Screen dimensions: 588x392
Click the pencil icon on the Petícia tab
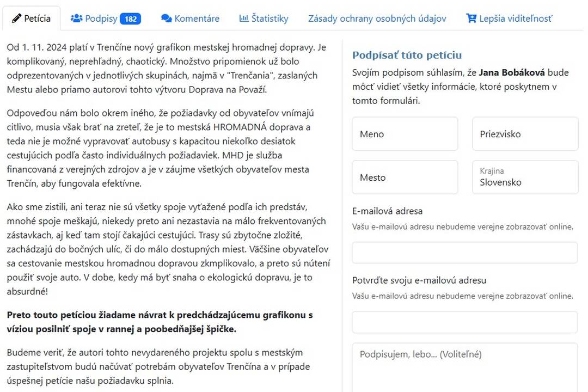17,17
